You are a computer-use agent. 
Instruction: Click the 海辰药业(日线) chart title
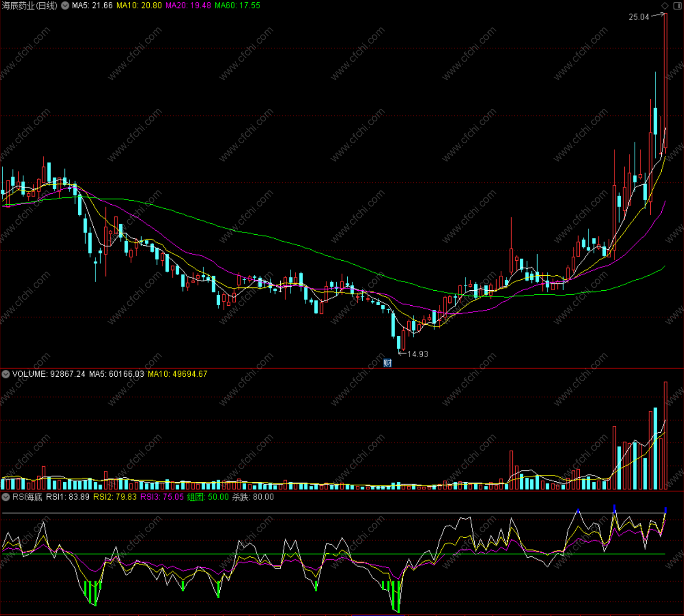click(x=30, y=5)
